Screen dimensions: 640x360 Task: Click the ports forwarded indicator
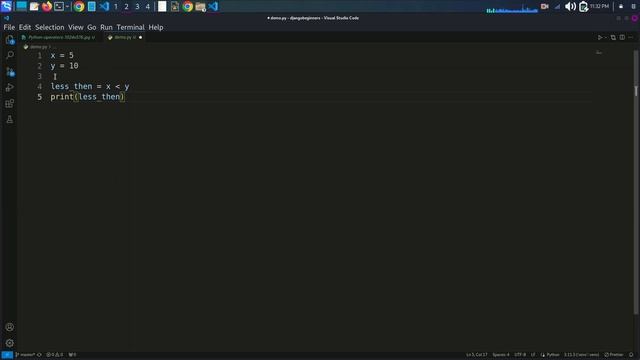click(72, 355)
